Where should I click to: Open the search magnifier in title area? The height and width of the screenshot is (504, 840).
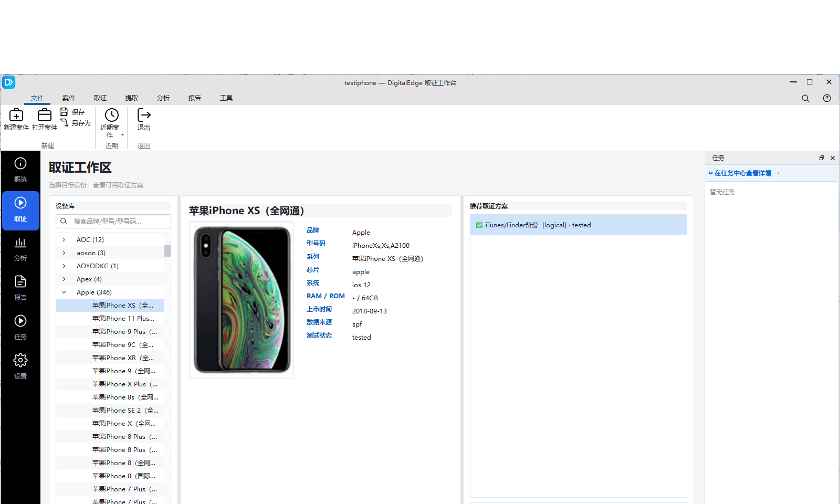805,98
